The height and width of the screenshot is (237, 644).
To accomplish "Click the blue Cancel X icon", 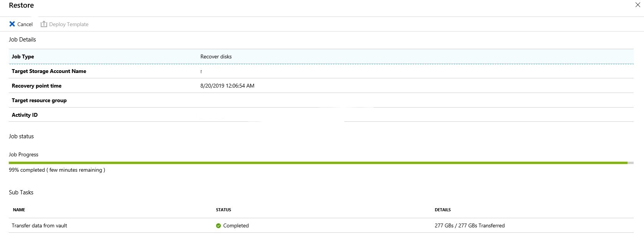I will click(12, 24).
